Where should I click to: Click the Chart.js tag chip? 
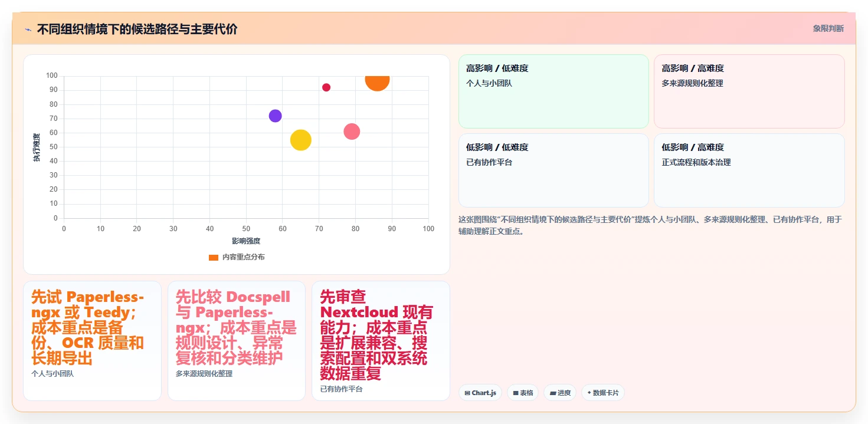(480, 393)
